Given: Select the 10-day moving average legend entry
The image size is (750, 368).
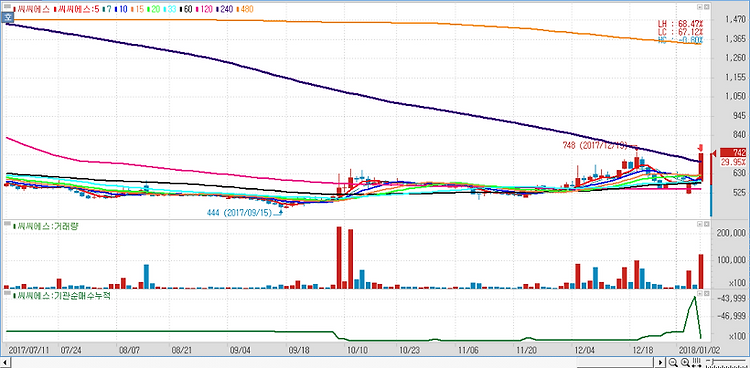Looking at the screenshot, I should tap(120, 9).
